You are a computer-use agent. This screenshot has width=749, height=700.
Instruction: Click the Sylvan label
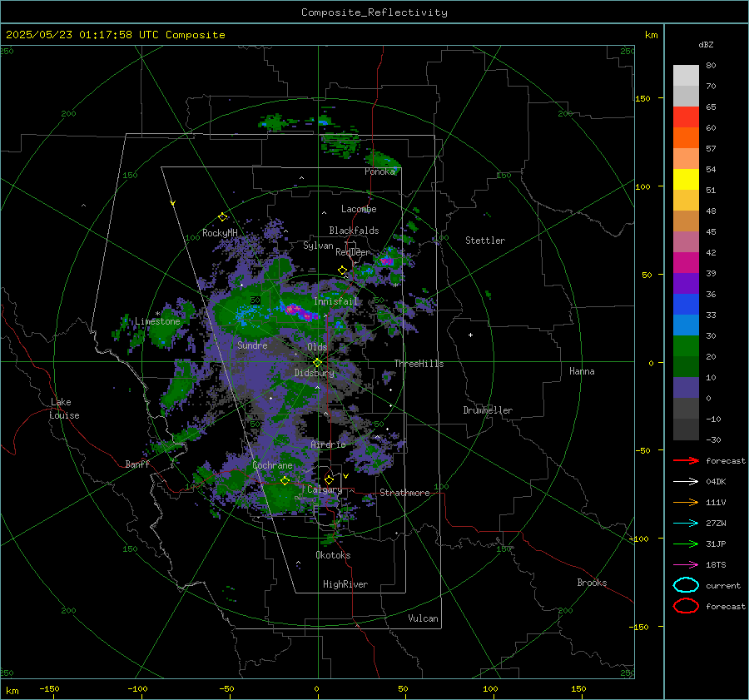point(318,246)
